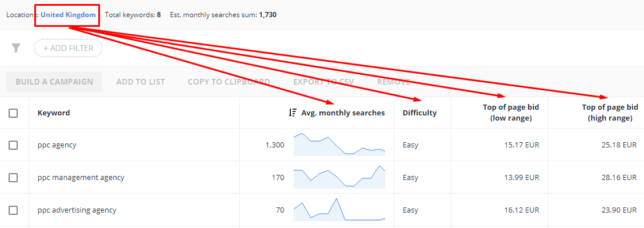Viewport: 644px width, 228px height.
Task: Open the ppc management agency trend sparkline
Action: coord(339,177)
